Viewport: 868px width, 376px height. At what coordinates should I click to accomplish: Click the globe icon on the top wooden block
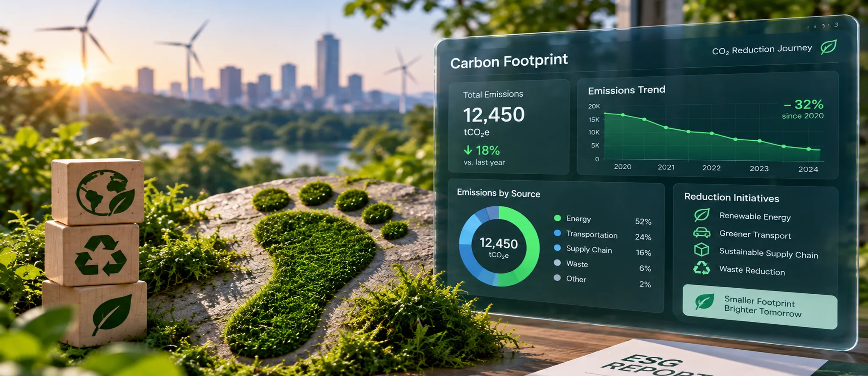click(106, 193)
